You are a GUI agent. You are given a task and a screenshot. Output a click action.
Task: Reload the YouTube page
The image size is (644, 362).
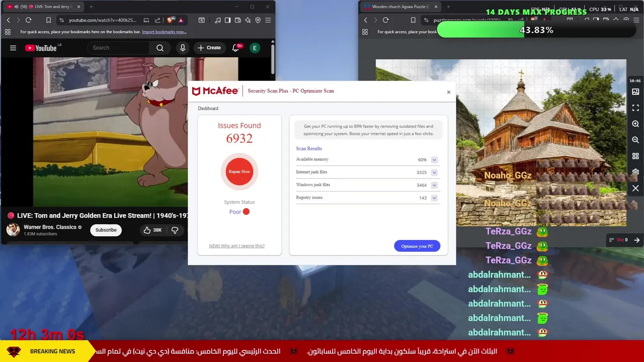29,20
